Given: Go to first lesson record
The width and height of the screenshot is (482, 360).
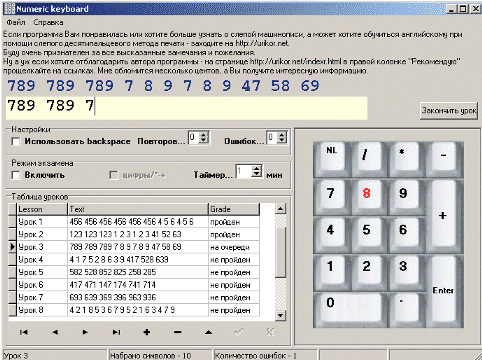Looking at the screenshot, I should click(24, 332).
